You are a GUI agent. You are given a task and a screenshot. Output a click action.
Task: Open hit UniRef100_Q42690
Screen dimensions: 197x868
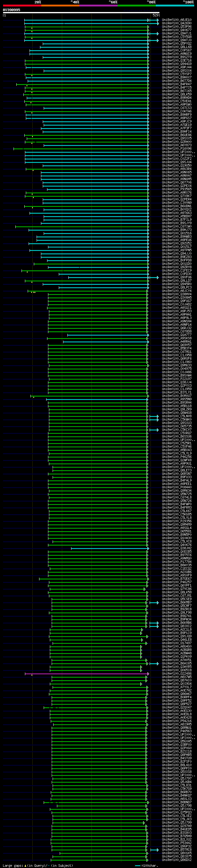(x=177, y=23)
